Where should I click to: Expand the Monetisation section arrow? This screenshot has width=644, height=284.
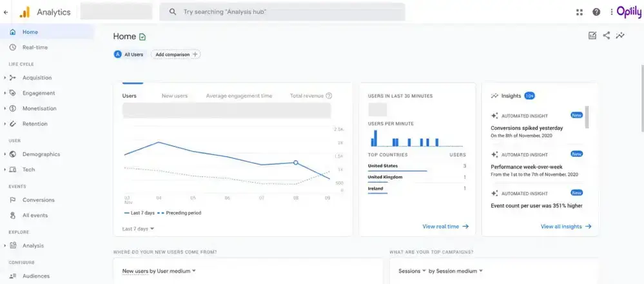5,108
